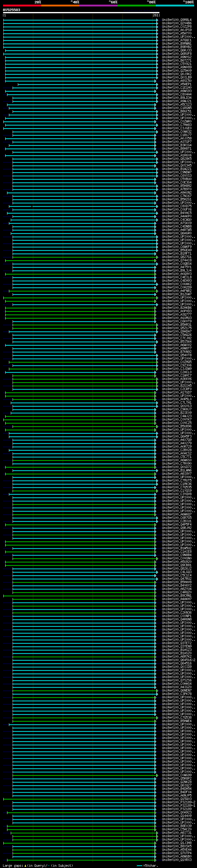Click the white query sequence ruler bar
This screenshot has height=868, width=197.
[x=81, y=13]
